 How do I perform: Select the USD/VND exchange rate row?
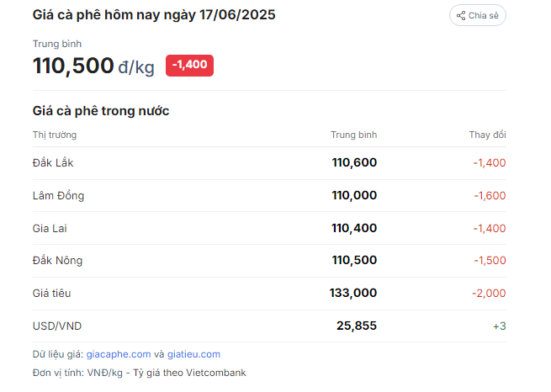coord(269,326)
